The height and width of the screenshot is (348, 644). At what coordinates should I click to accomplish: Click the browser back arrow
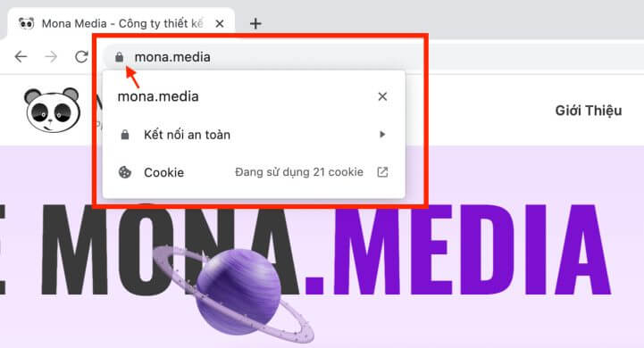click(21, 56)
